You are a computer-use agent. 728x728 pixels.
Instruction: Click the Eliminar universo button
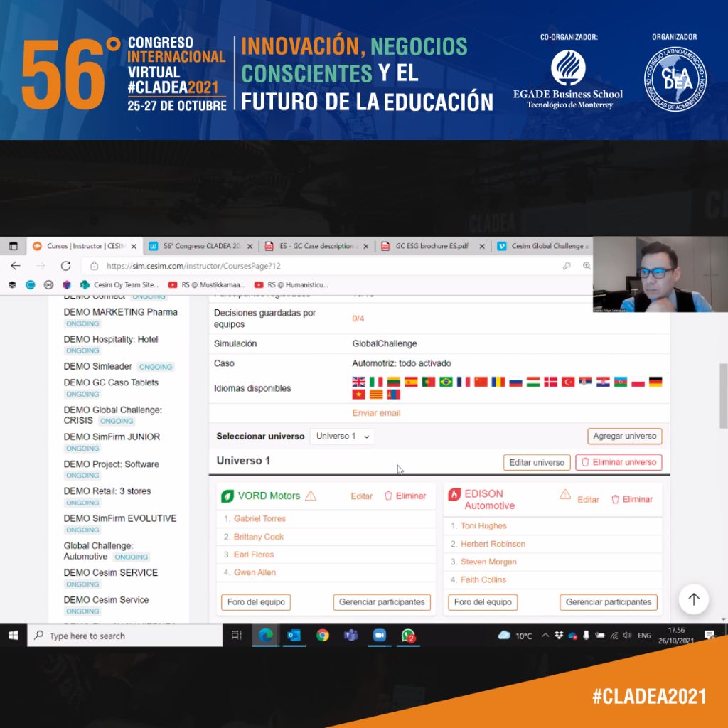tap(619, 462)
